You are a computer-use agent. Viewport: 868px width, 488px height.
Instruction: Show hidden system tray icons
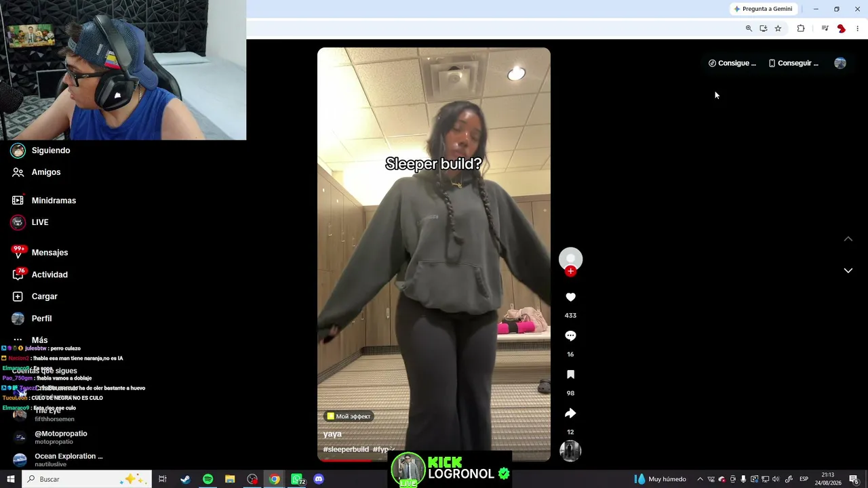(x=700, y=479)
